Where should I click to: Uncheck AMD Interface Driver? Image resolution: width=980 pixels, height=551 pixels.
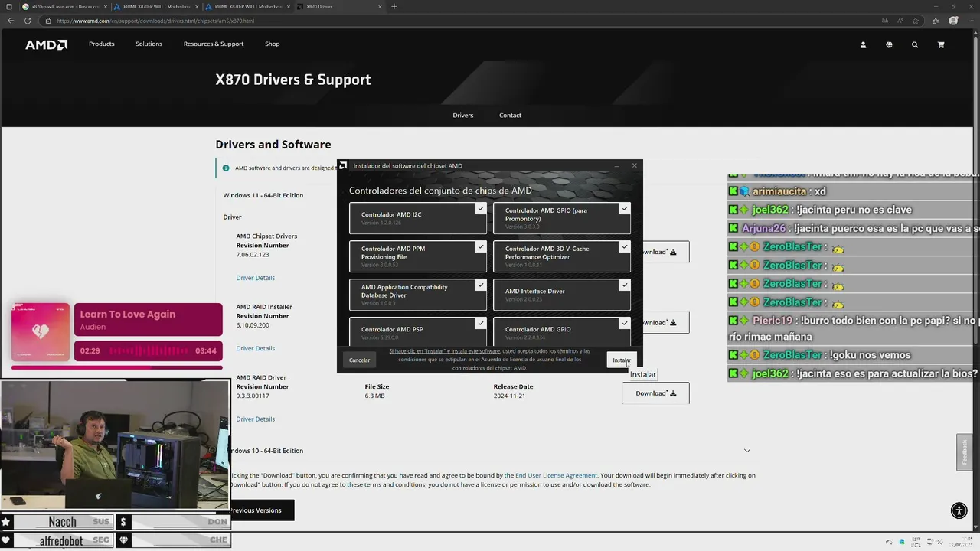click(x=625, y=285)
